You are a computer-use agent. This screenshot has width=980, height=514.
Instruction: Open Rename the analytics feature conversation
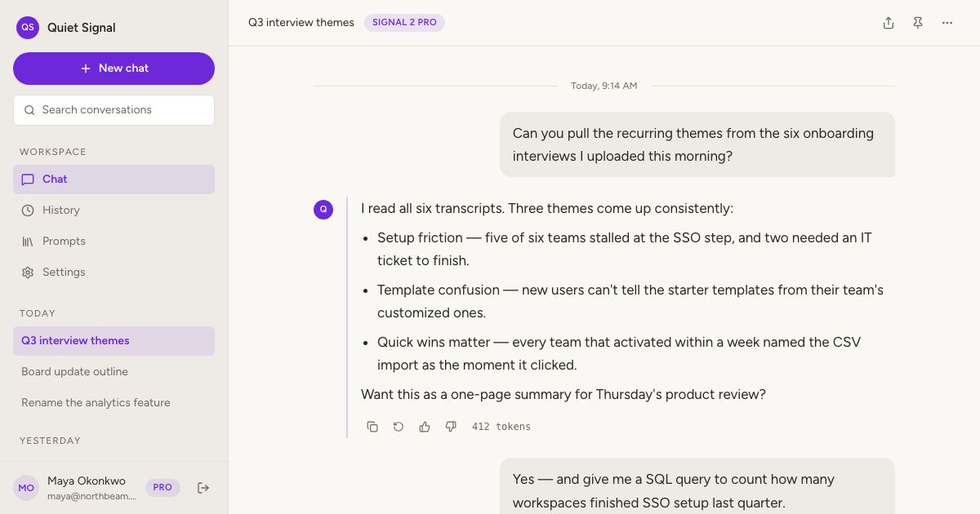click(x=114, y=403)
